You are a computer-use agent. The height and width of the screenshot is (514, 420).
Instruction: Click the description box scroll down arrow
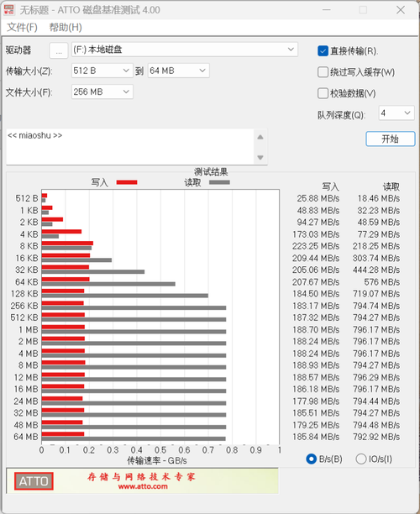(260, 158)
